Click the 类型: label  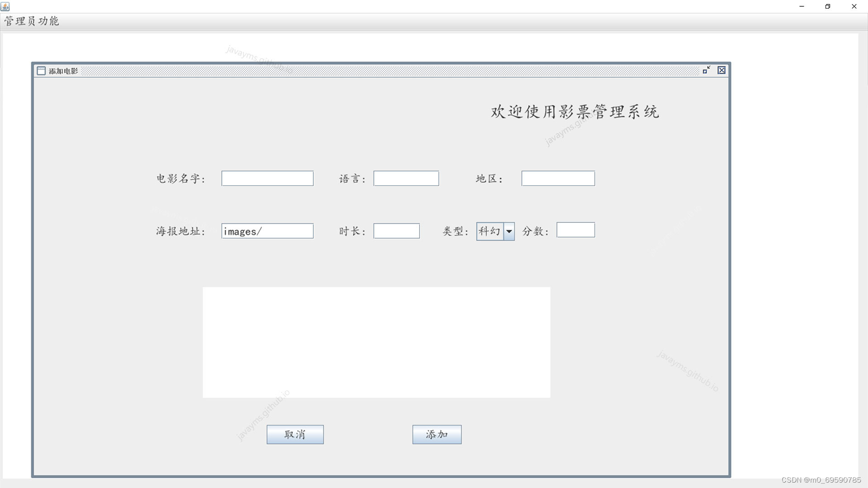coord(455,231)
